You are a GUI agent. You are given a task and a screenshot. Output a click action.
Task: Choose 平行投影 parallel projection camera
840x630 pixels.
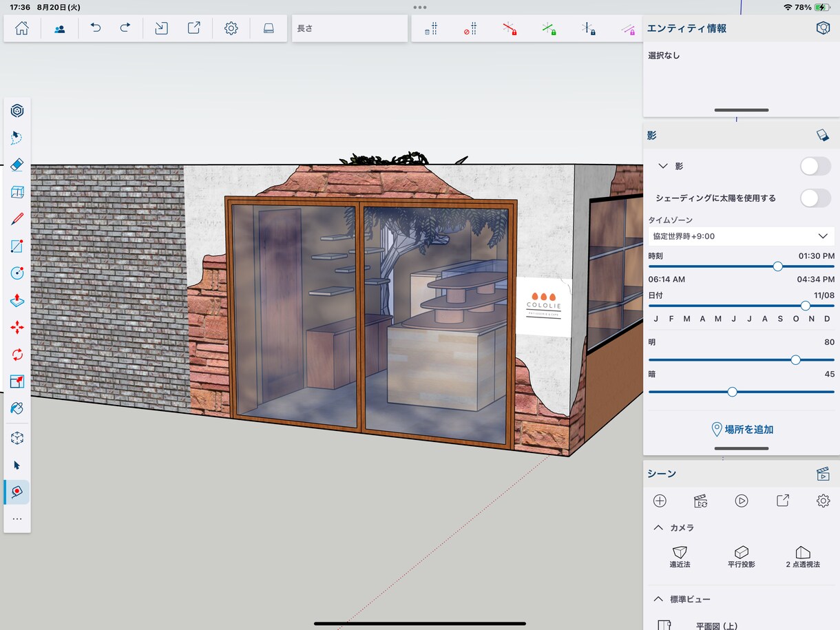[x=742, y=557]
